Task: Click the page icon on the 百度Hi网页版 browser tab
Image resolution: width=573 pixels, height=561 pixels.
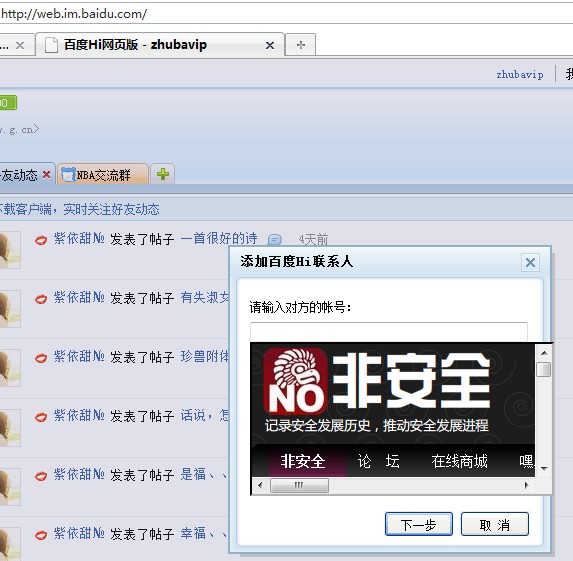Action: coord(51,45)
